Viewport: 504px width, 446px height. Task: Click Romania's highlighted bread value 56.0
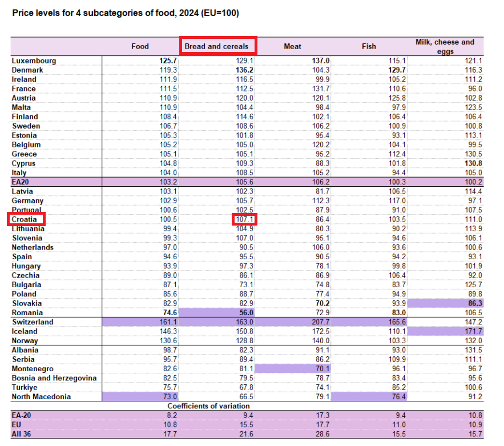(246, 313)
